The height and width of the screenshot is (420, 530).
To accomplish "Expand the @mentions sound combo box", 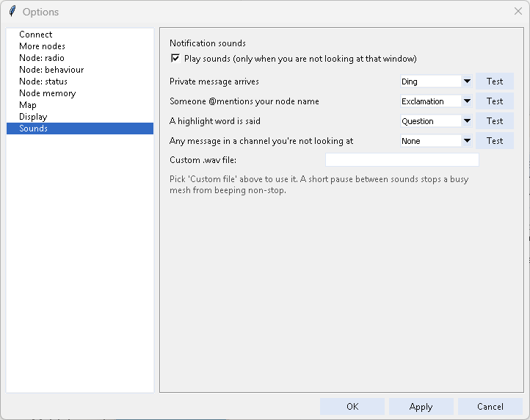I will pyautogui.click(x=467, y=101).
